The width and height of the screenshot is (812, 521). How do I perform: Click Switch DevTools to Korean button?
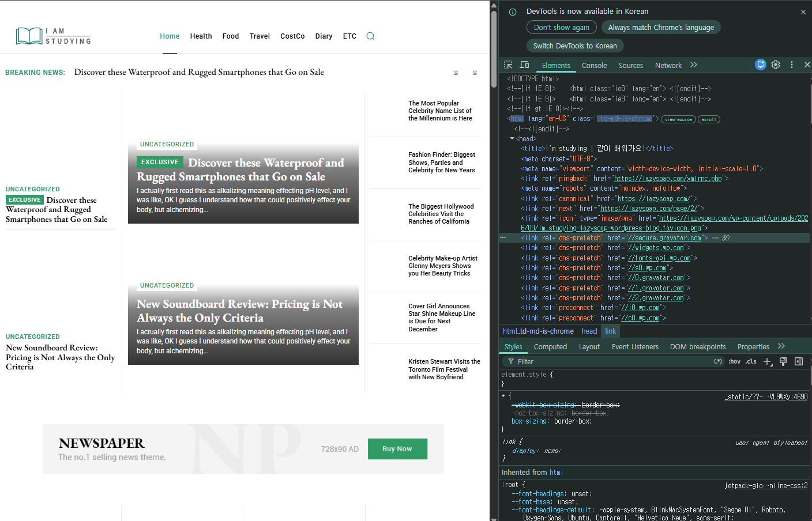pyautogui.click(x=575, y=46)
